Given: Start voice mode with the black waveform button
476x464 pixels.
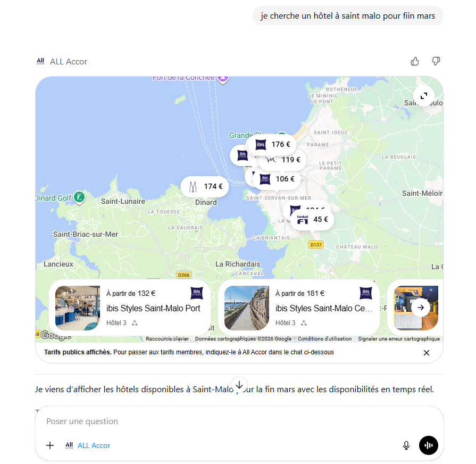Looking at the screenshot, I should pos(429,445).
